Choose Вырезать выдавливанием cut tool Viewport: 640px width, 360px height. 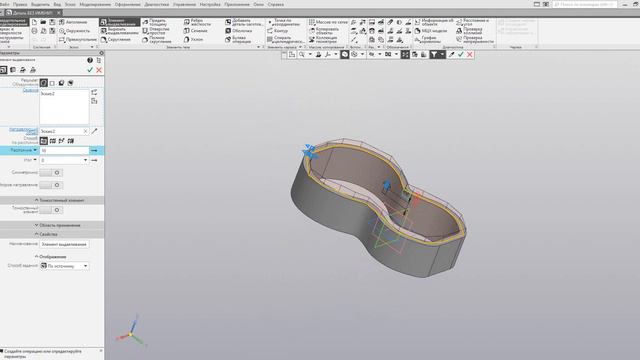click(120, 31)
